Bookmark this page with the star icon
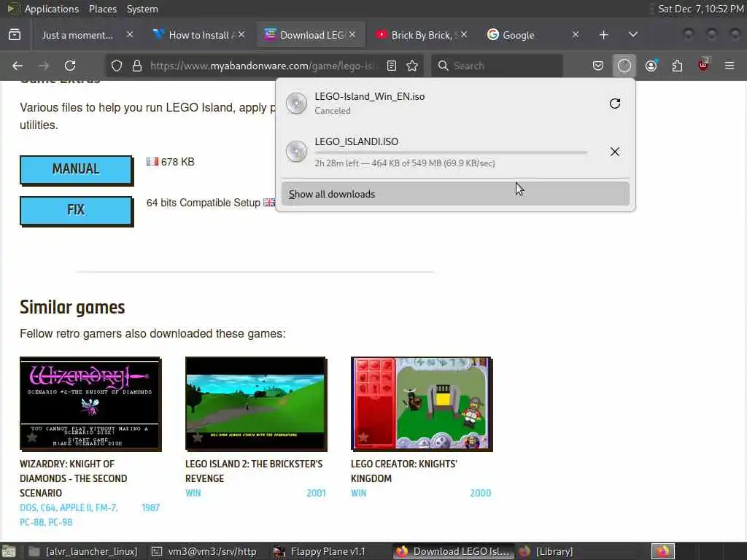The height and width of the screenshot is (560, 747). coord(413,66)
